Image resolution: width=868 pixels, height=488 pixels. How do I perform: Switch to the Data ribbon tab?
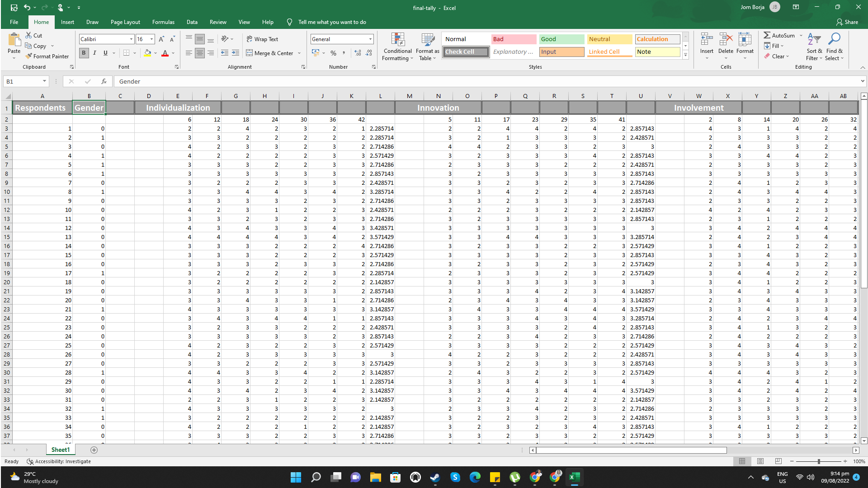point(192,22)
